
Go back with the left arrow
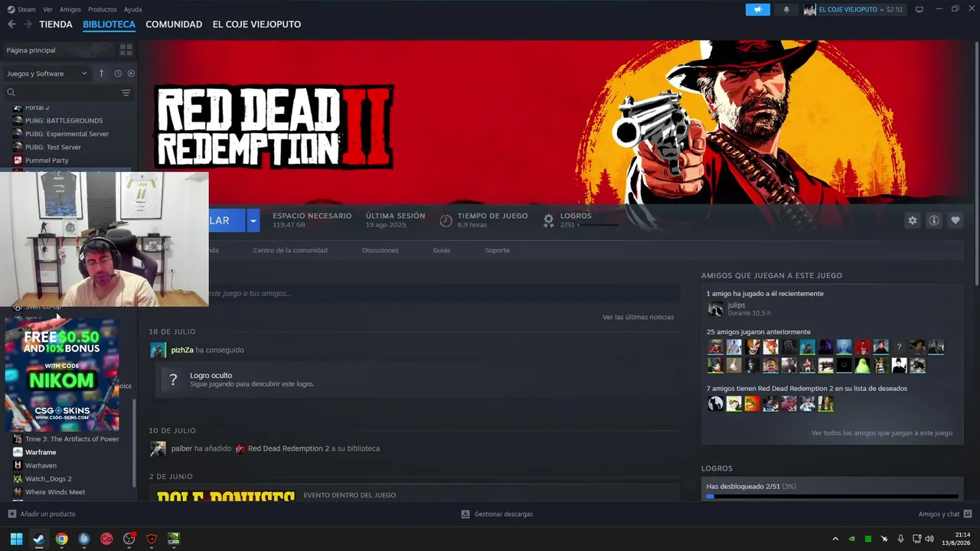(x=11, y=24)
